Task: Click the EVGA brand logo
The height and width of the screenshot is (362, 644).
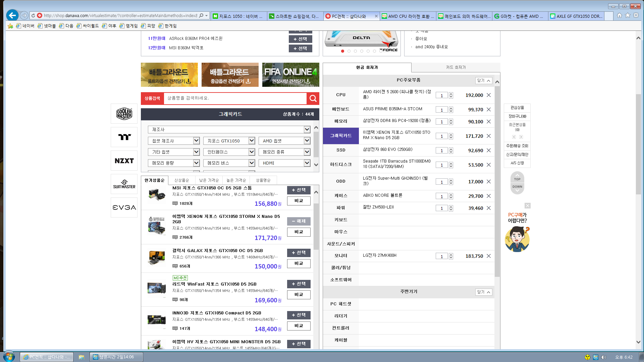Action: [124, 208]
